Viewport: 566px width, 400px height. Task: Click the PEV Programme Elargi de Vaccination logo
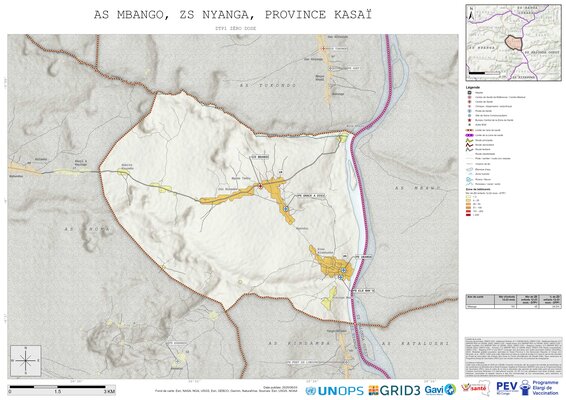point(527,388)
